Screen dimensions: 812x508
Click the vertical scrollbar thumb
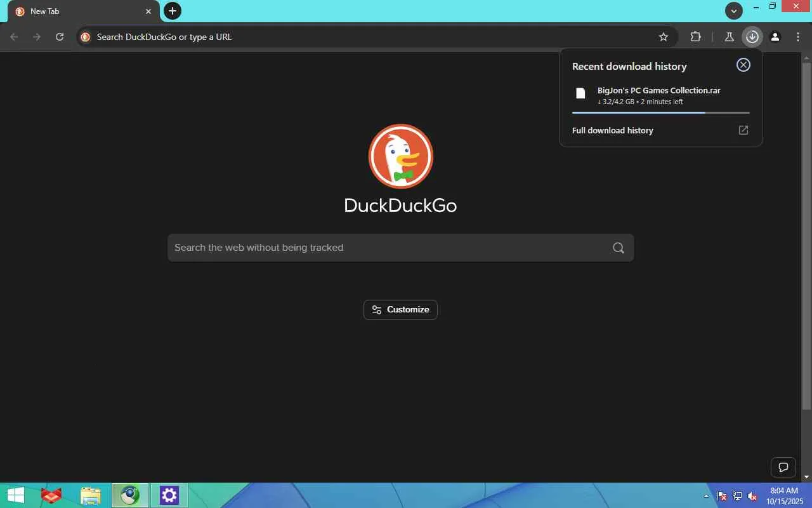[807, 236]
